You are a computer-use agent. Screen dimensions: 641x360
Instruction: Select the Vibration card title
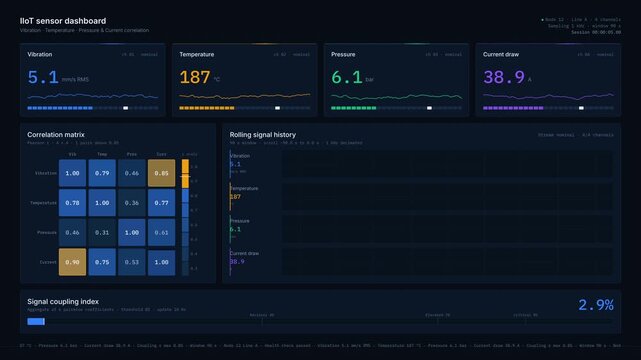click(x=40, y=54)
